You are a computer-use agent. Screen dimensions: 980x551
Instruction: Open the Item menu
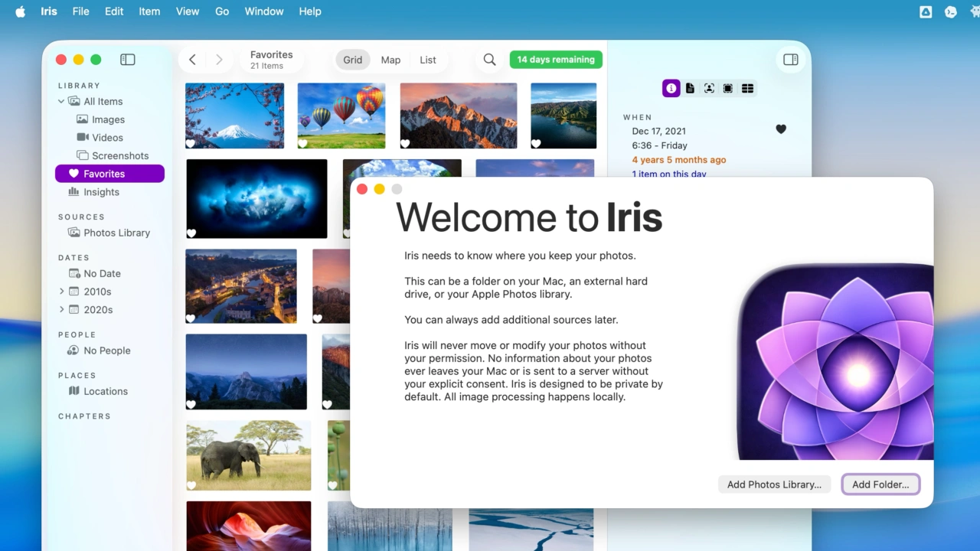coord(149,11)
